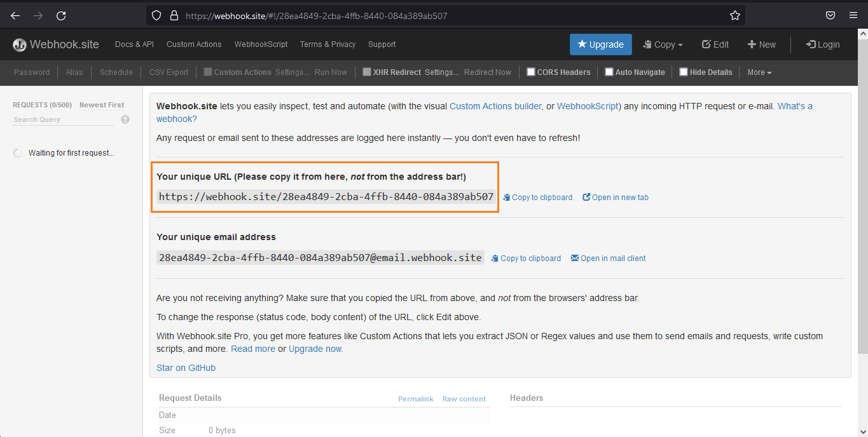Go back using the browser back arrow
The width and height of the screenshot is (868, 437).
pos(15,15)
